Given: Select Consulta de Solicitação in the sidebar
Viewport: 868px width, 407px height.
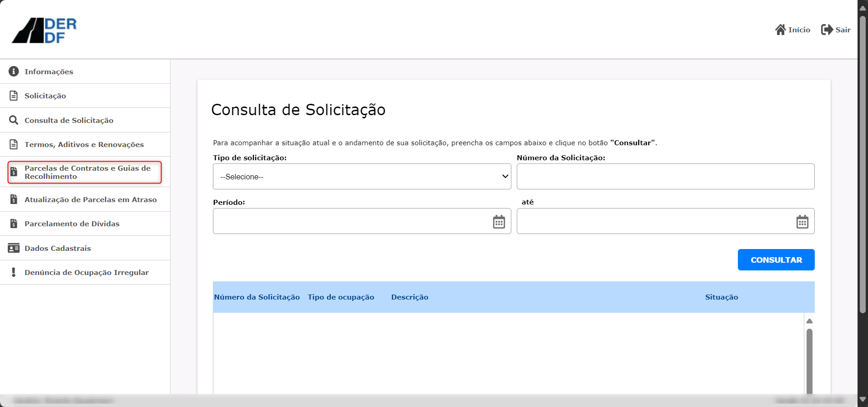Looking at the screenshot, I should (85, 120).
